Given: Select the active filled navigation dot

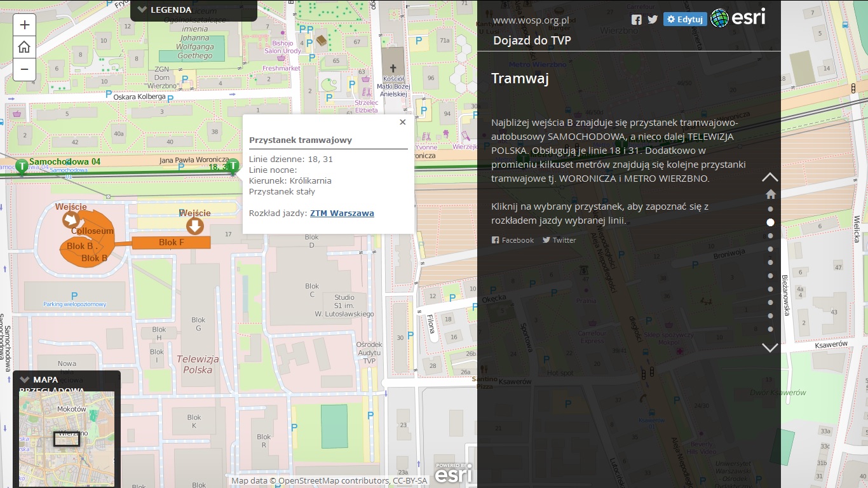Looking at the screenshot, I should pyautogui.click(x=770, y=222).
